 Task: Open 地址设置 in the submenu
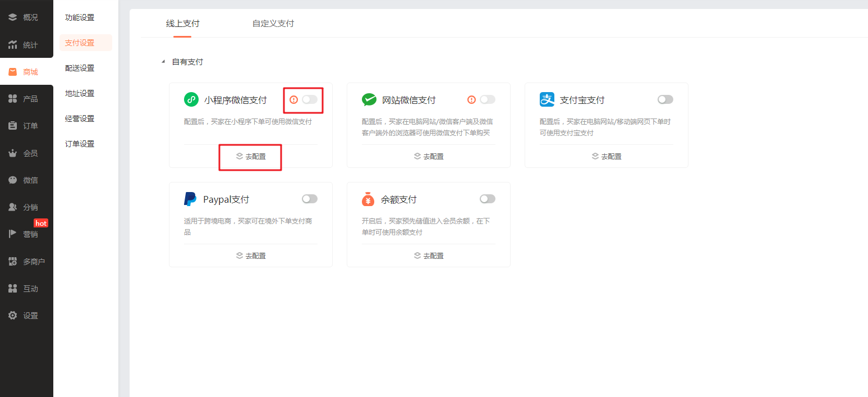(x=80, y=93)
